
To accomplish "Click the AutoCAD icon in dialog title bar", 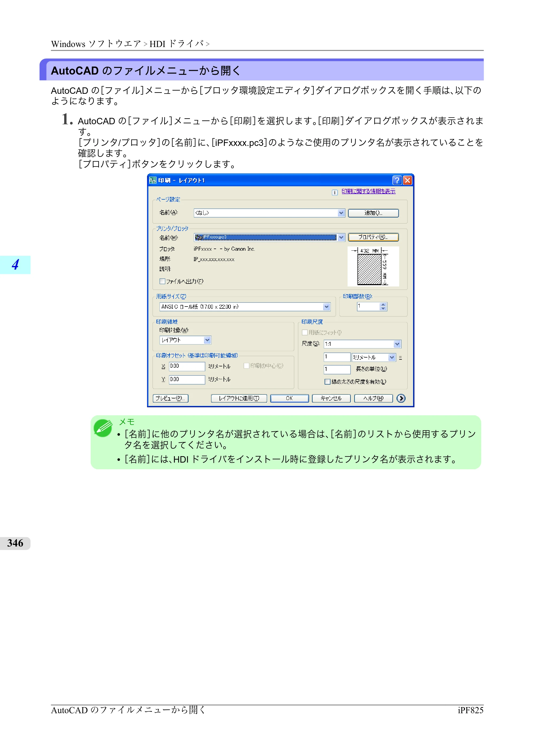I will [x=153, y=180].
